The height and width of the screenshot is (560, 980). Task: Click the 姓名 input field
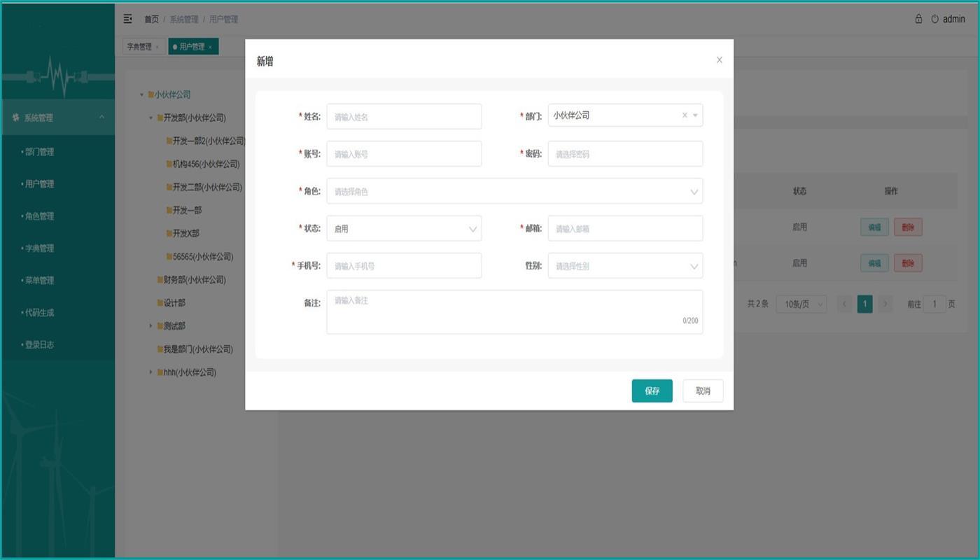404,117
